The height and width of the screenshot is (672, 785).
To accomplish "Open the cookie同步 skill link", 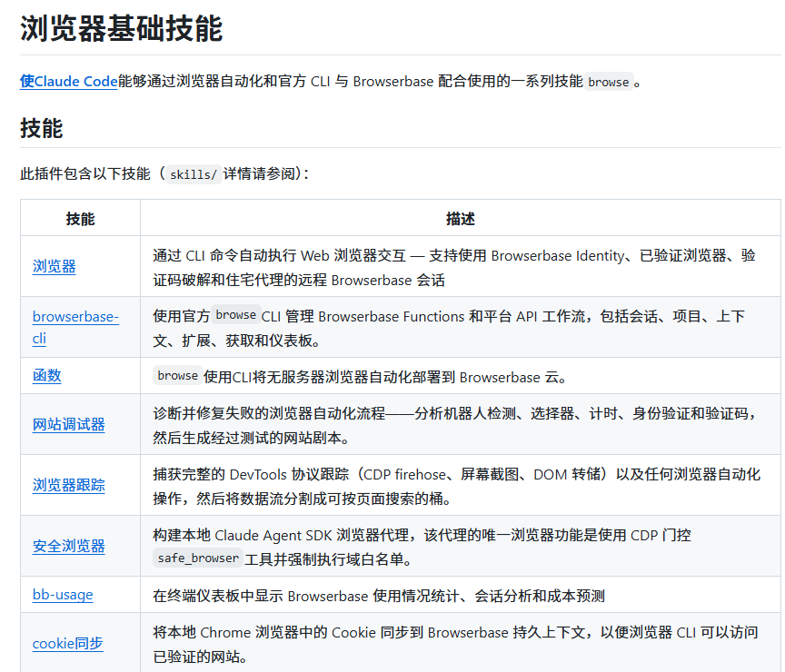I will (x=67, y=643).
